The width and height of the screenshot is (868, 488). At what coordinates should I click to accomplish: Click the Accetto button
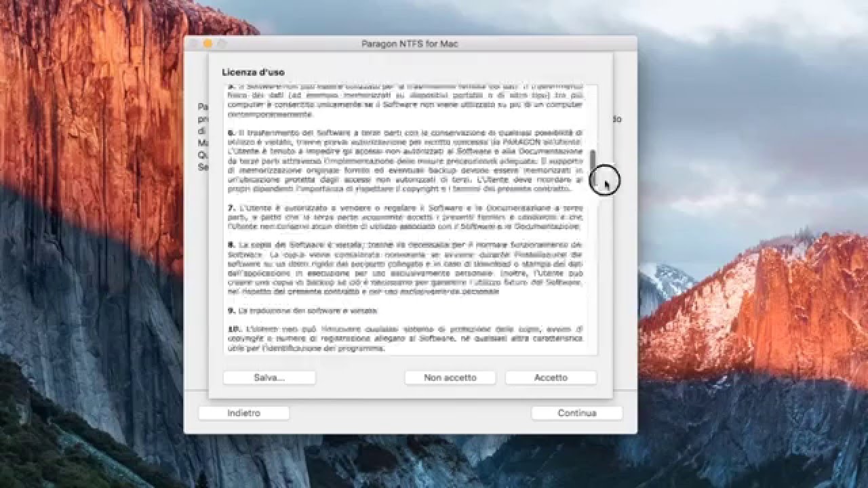tap(551, 378)
